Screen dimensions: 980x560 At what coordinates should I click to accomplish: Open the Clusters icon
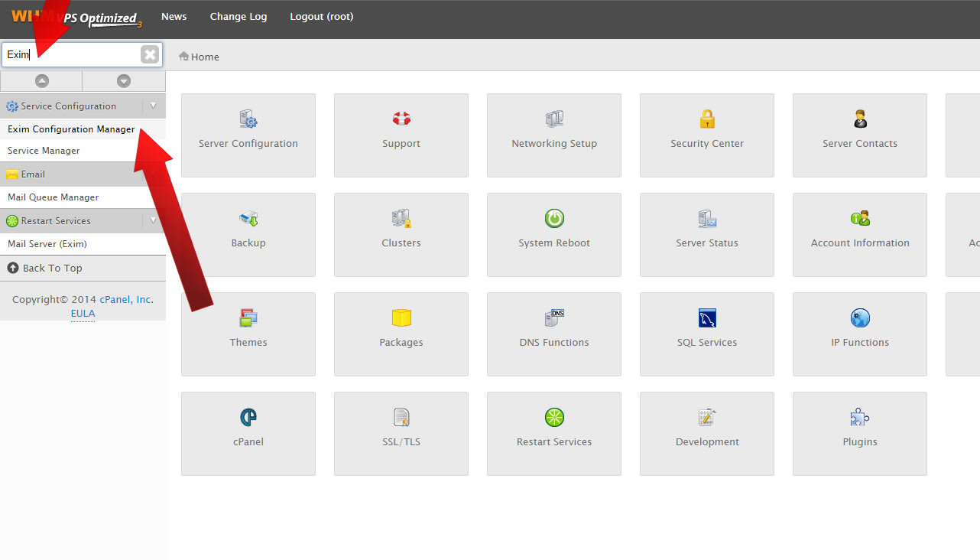(401, 219)
